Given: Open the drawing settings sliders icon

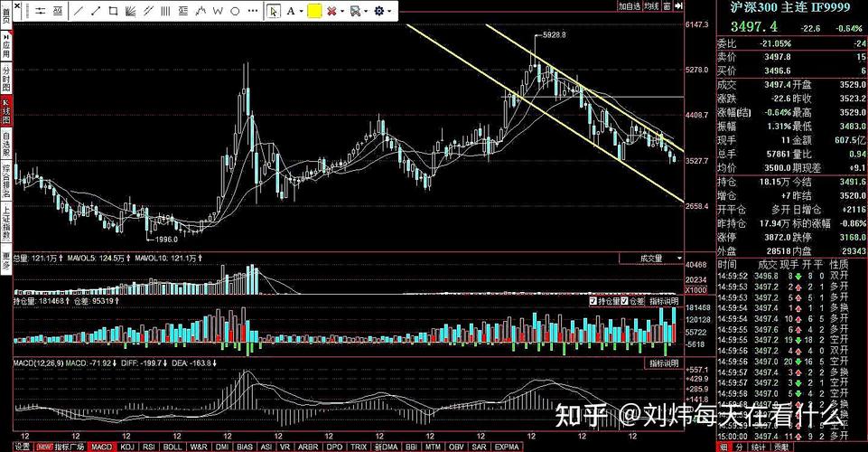Looking at the screenshot, I should [x=41, y=11].
